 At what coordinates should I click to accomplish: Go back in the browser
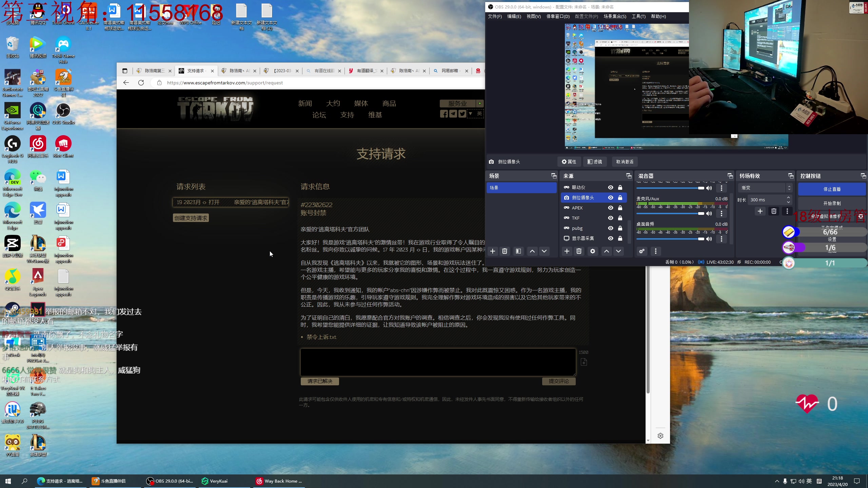(x=126, y=83)
